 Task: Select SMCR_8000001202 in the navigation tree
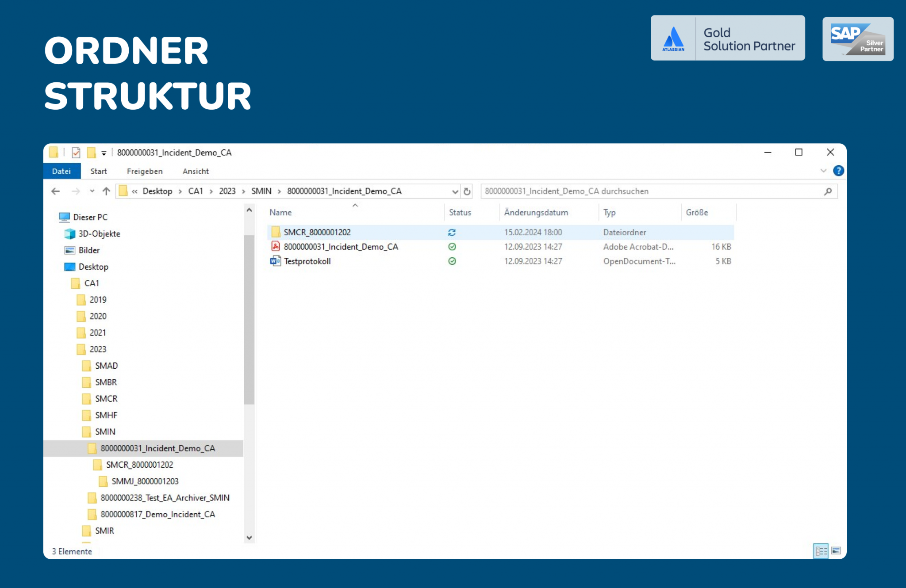(139, 465)
